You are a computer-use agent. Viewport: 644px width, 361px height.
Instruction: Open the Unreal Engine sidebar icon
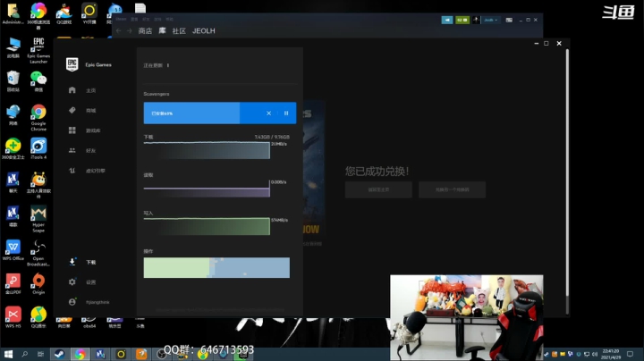point(72,171)
